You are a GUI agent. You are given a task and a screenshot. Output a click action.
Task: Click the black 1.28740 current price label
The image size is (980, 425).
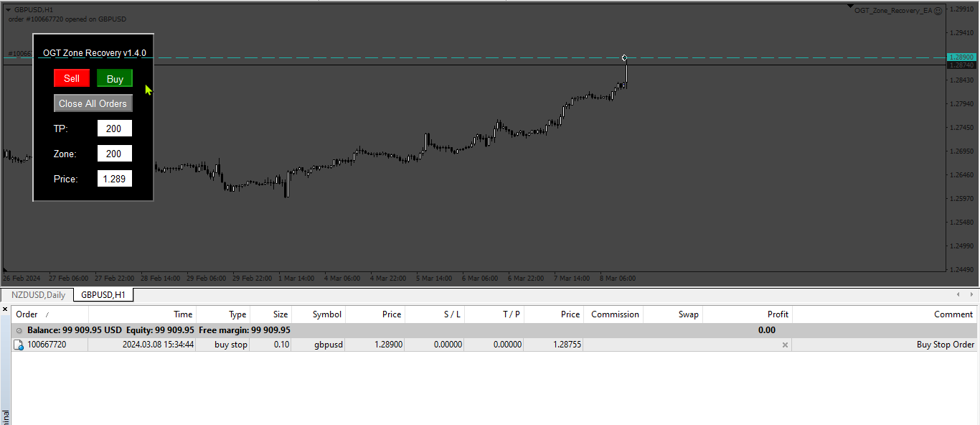[x=961, y=65]
